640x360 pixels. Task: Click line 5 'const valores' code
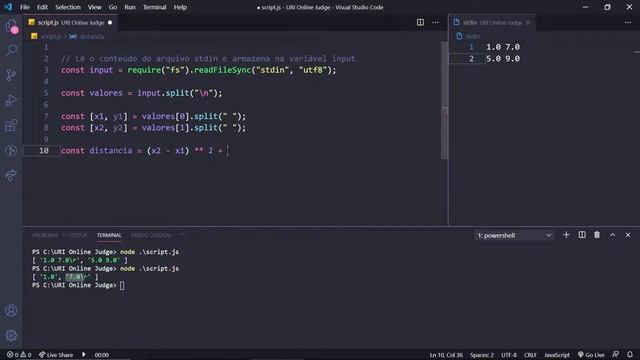(142, 93)
